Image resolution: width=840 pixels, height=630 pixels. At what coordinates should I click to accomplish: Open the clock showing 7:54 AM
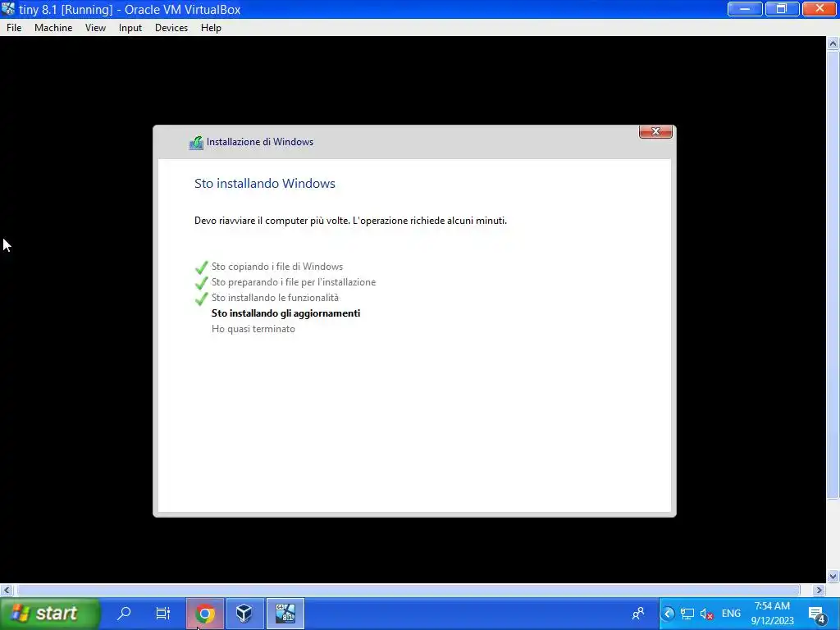(772, 614)
